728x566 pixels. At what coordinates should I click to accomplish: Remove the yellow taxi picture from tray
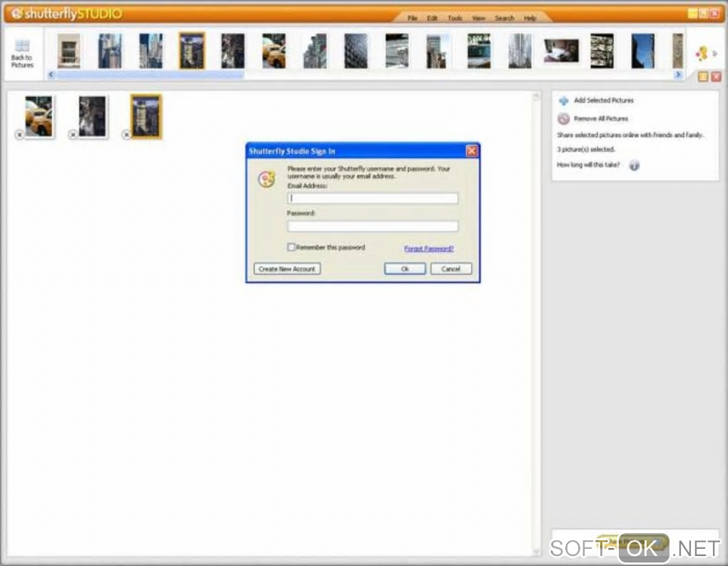point(19,135)
